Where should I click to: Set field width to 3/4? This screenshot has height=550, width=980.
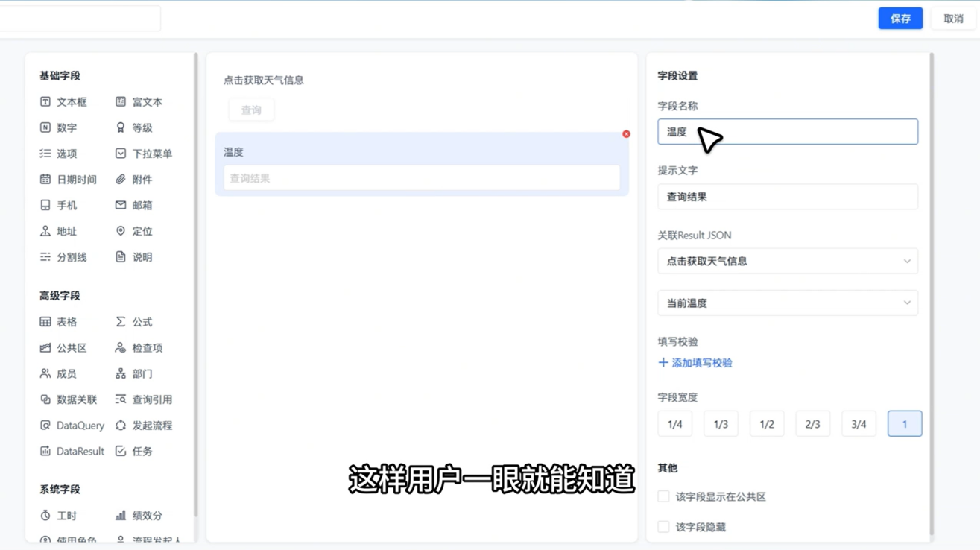[x=859, y=424]
